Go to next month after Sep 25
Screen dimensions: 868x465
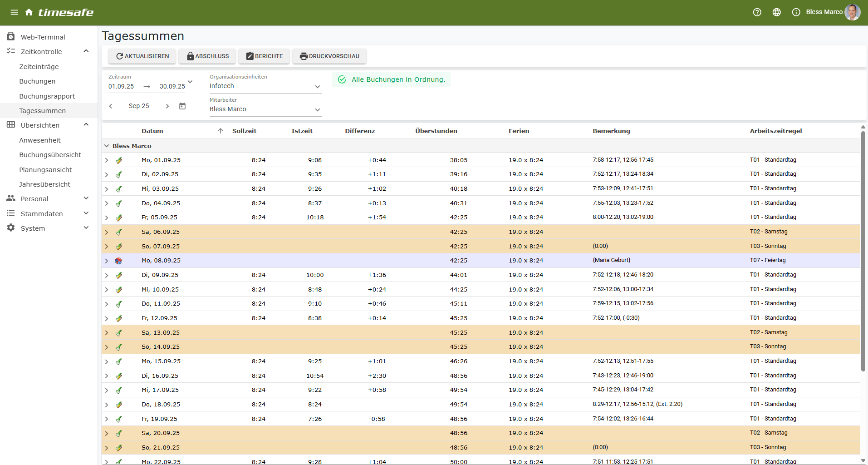167,106
